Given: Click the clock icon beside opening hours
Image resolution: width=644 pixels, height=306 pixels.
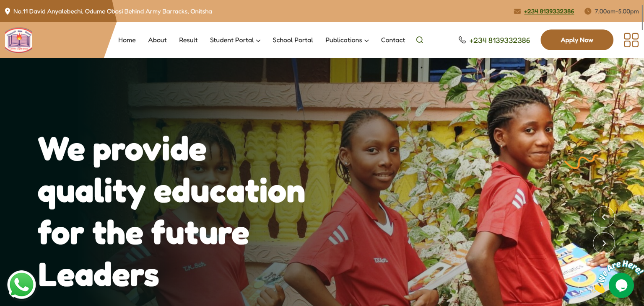Looking at the screenshot, I should [588, 11].
